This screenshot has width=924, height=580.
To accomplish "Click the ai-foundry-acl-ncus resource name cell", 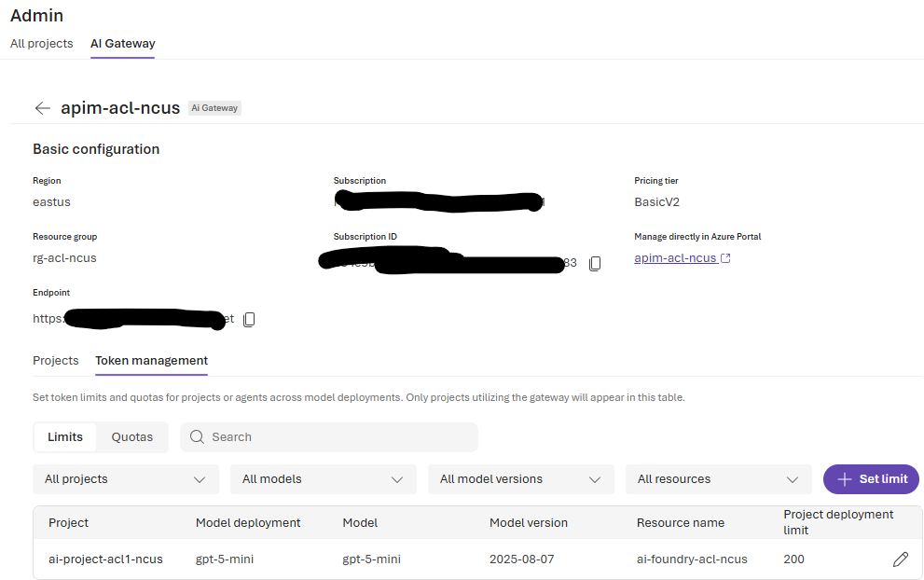I will point(692,559).
